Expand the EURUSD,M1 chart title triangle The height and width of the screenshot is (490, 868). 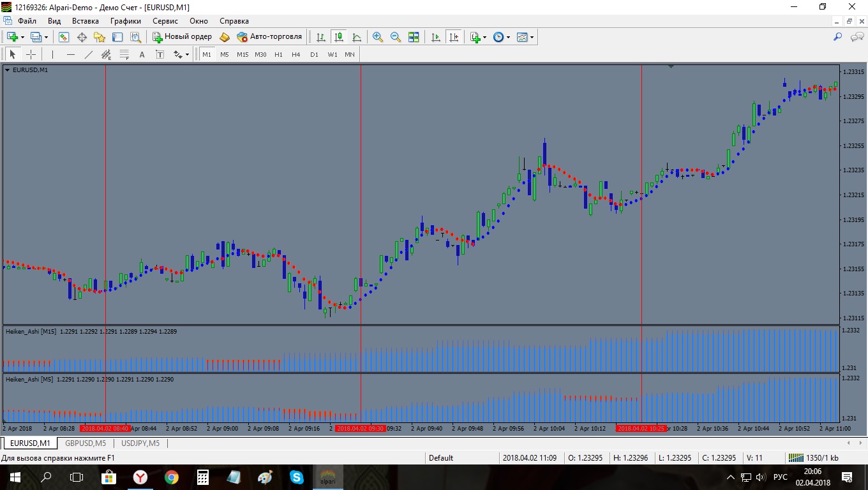click(8, 70)
